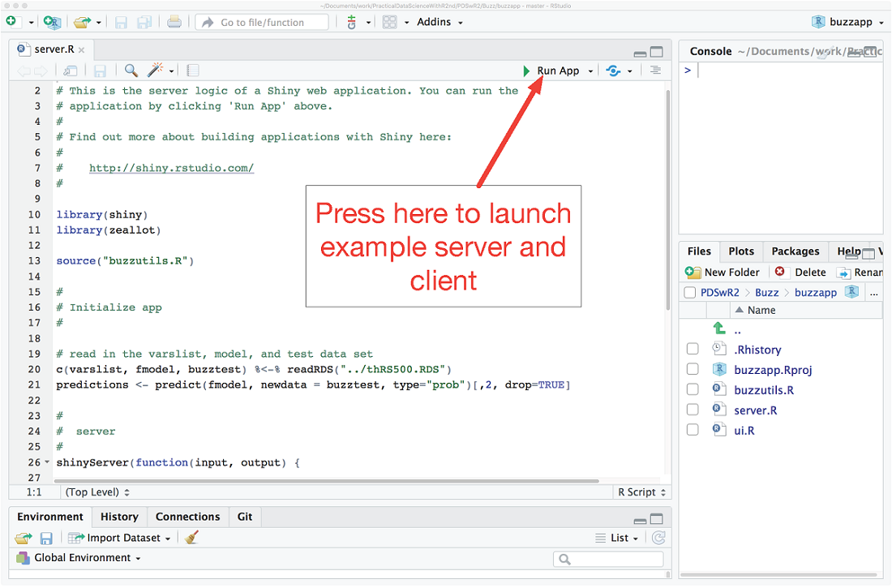This screenshot has width=892, height=588.
Task: Collapse the shinyServer code fold arrow
Action: [47, 462]
